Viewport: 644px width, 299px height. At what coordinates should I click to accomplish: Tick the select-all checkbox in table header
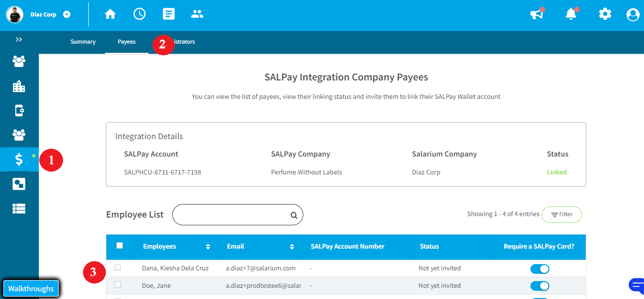pos(120,246)
